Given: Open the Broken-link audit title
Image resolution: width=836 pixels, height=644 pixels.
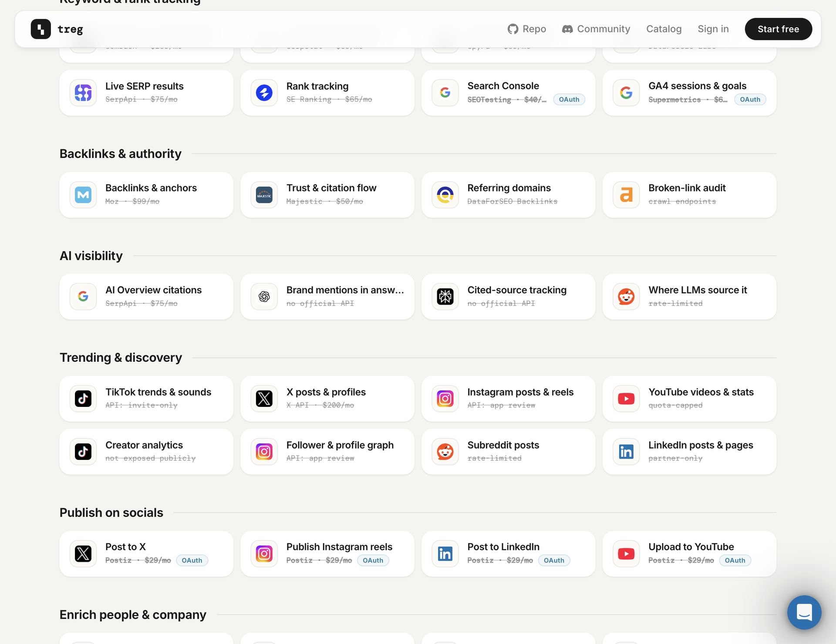Looking at the screenshot, I should [x=687, y=188].
